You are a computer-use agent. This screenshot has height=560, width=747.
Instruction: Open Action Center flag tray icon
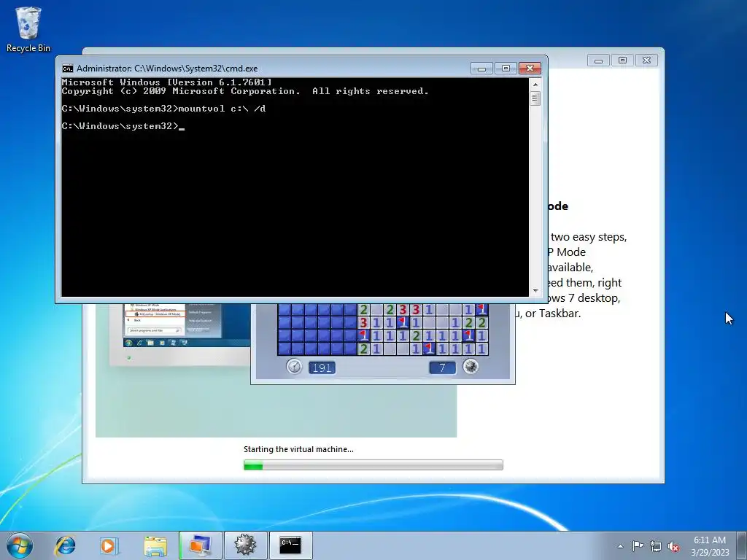638,545
